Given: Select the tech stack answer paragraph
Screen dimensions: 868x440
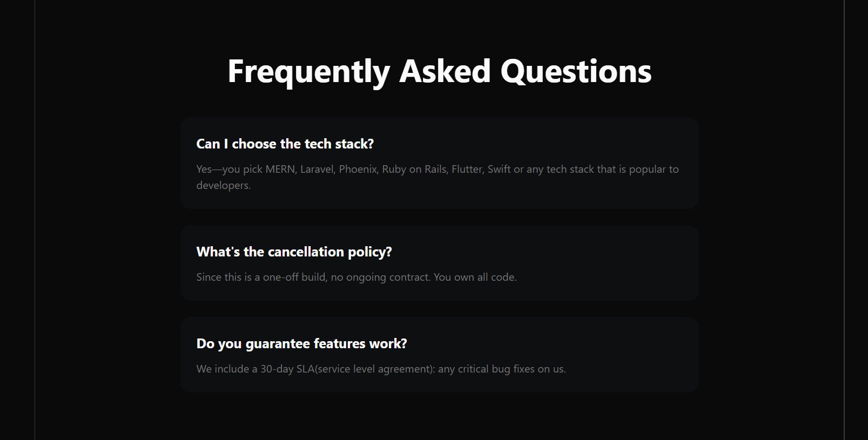Looking at the screenshot, I should pyautogui.click(x=438, y=177).
